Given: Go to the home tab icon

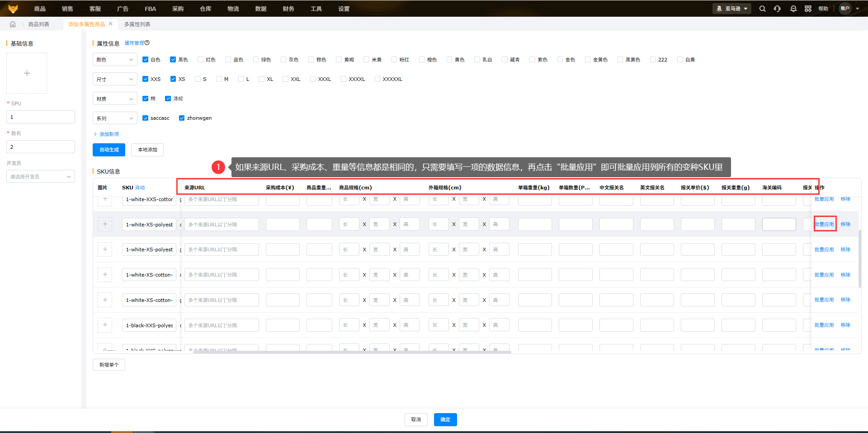Looking at the screenshot, I should [x=13, y=24].
